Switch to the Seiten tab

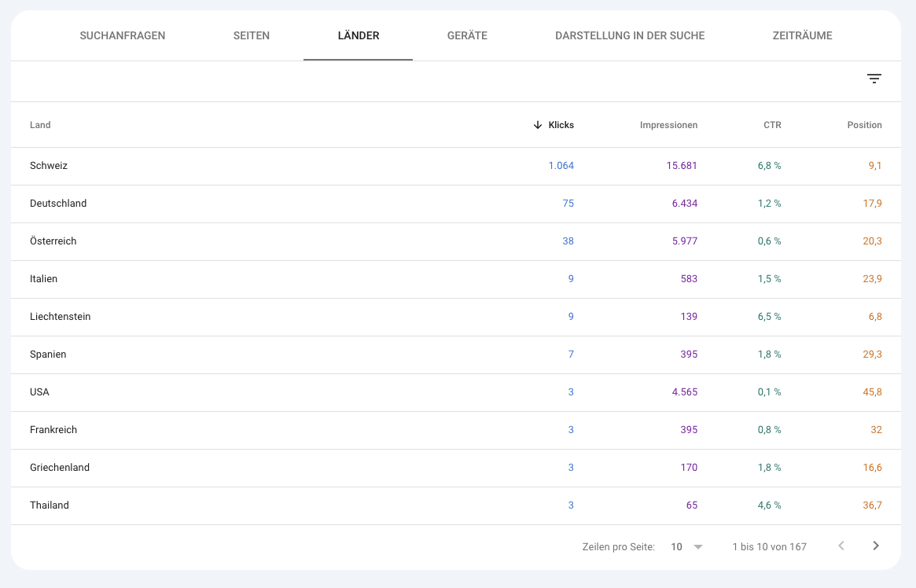(x=251, y=35)
